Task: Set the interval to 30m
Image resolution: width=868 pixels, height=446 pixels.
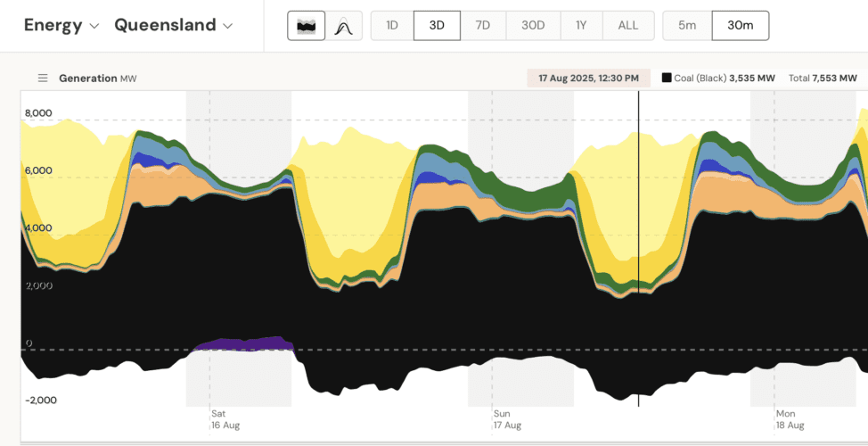Action: pyautogui.click(x=740, y=26)
